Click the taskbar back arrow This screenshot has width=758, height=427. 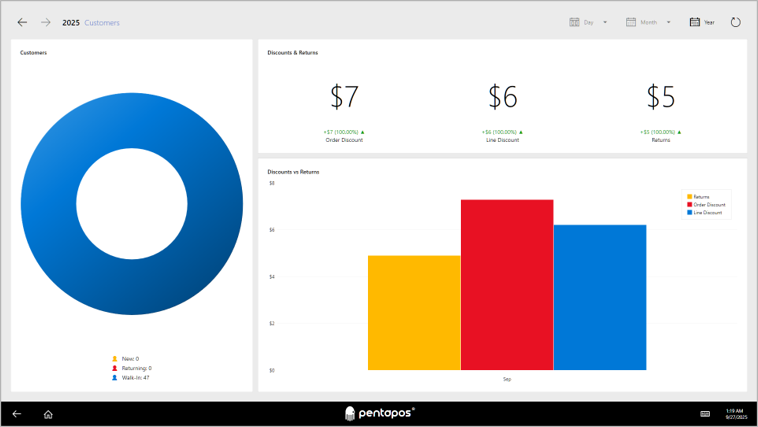(x=17, y=414)
